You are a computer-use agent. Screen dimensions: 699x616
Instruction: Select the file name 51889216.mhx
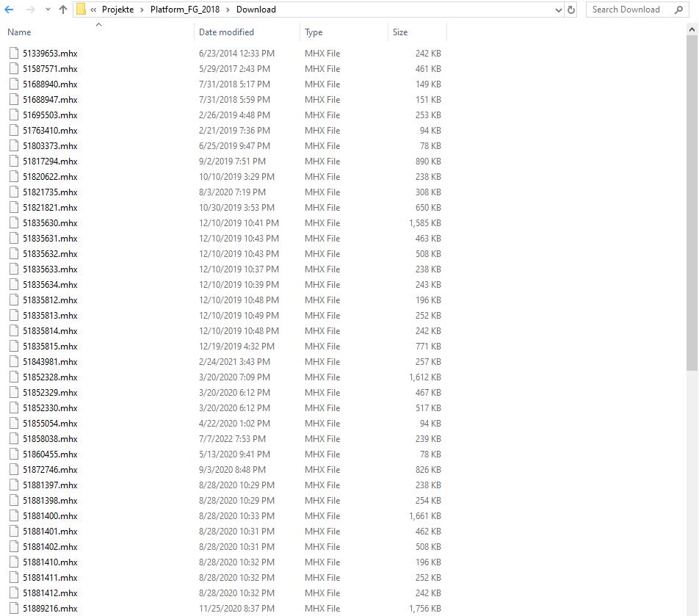point(50,609)
